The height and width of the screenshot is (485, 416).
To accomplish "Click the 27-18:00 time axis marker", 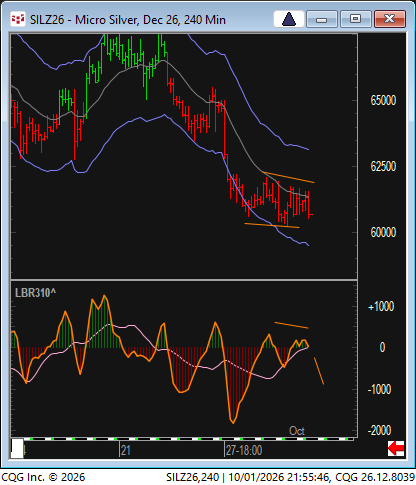I will pyautogui.click(x=244, y=451).
